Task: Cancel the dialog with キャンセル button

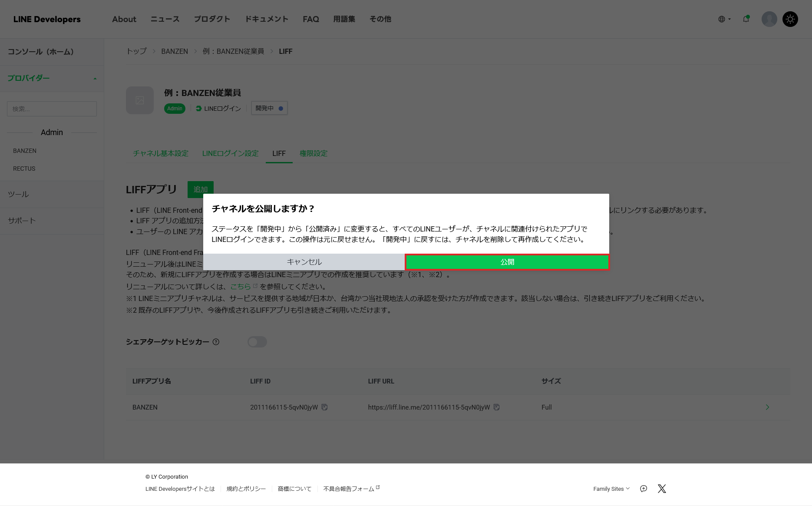Action: click(x=304, y=262)
